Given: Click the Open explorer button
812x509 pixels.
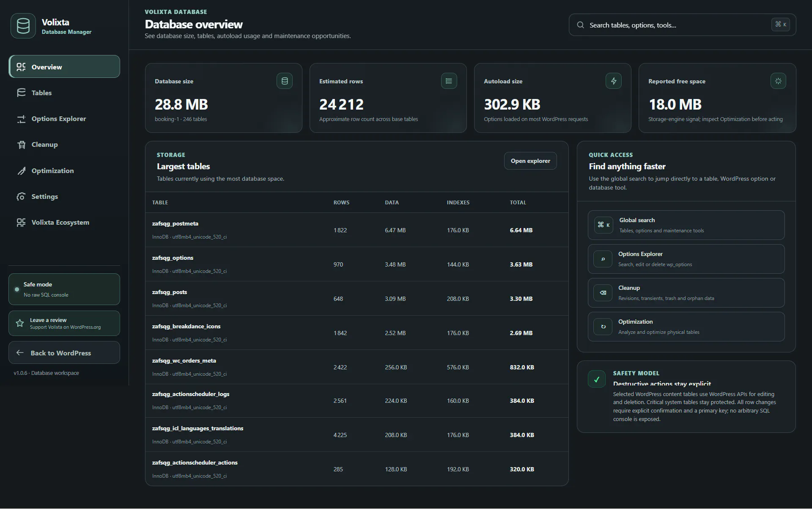Looking at the screenshot, I should [x=530, y=161].
